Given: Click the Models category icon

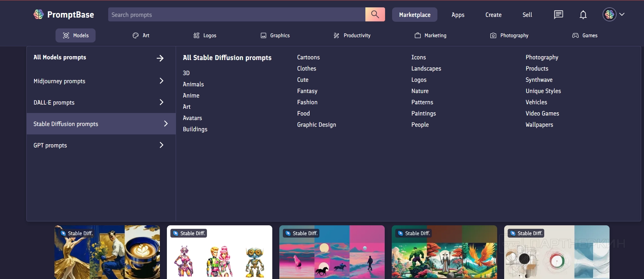Looking at the screenshot, I should (66, 35).
